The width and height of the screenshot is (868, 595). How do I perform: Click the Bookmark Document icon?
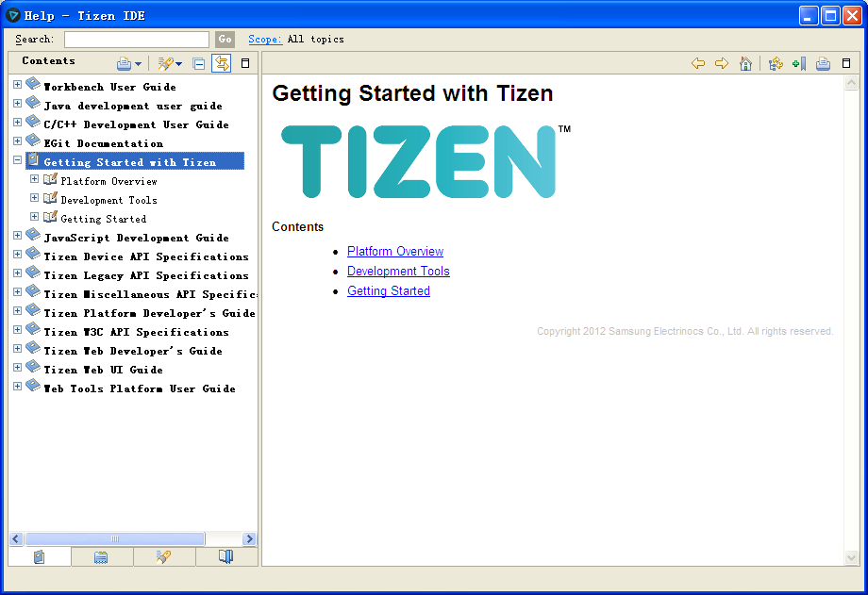(x=799, y=64)
